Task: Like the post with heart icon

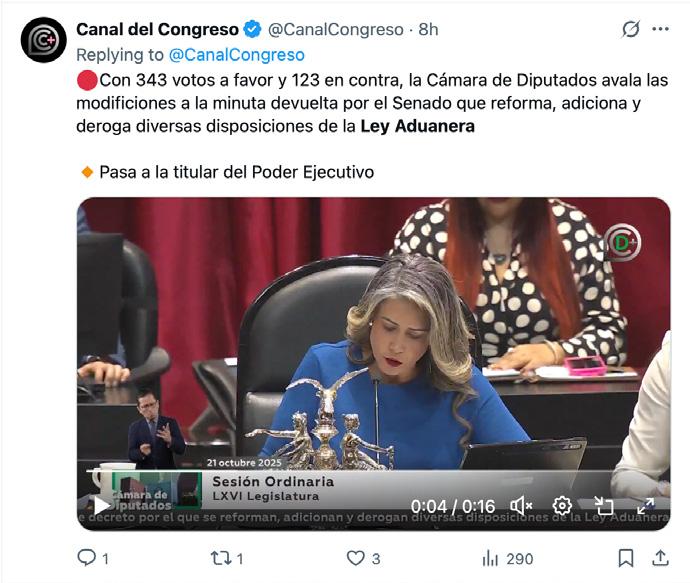Action: click(356, 558)
